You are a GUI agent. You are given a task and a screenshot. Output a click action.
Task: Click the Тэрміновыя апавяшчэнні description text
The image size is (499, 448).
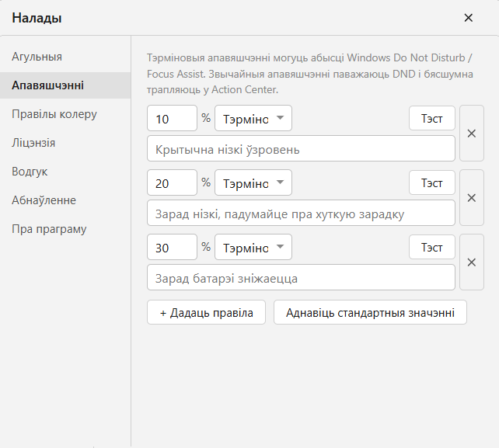click(310, 74)
